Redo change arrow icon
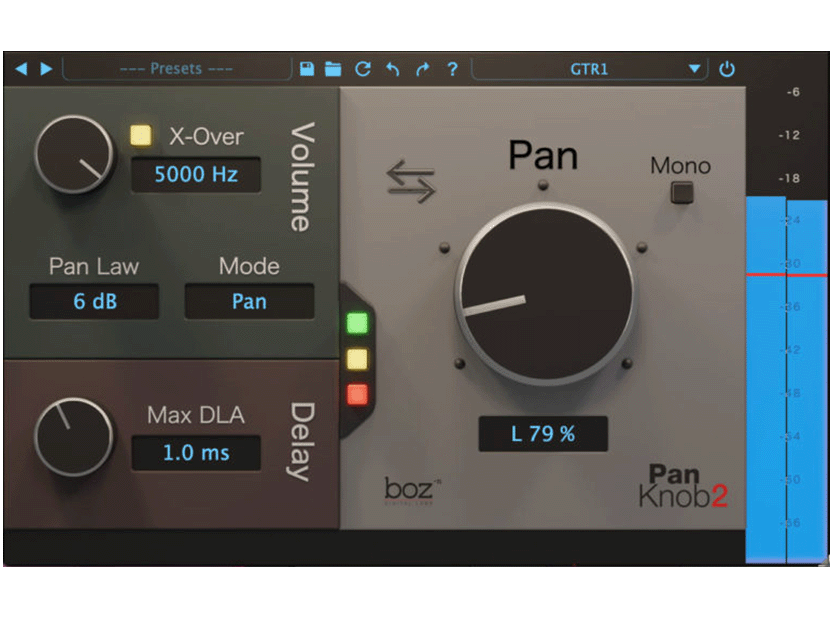The image size is (832, 618). tap(422, 69)
